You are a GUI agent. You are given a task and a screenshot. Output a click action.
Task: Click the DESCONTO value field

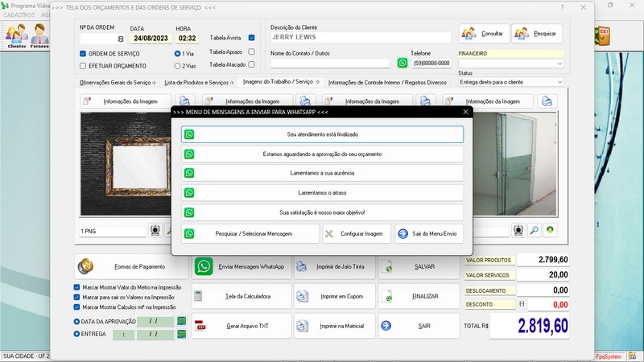(x=548, y=305)
